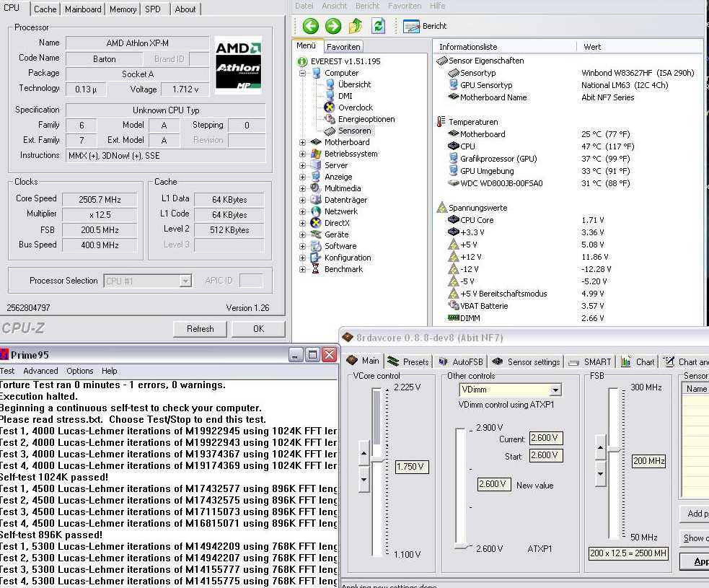Select the CPU Core voltage row
Screen dimensions: 709x588
[x=526, y=220]
